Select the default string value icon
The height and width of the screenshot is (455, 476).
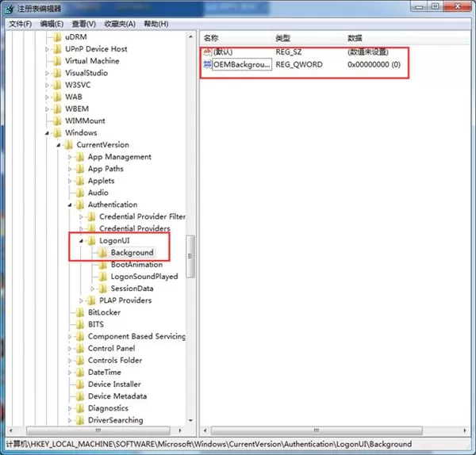coord(207,52)
